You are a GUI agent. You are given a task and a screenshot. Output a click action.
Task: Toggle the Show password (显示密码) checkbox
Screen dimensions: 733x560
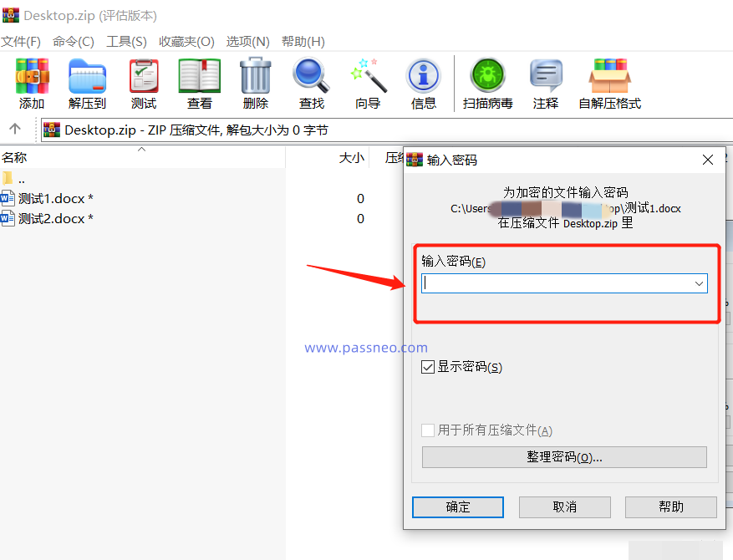tap(428, 367)
